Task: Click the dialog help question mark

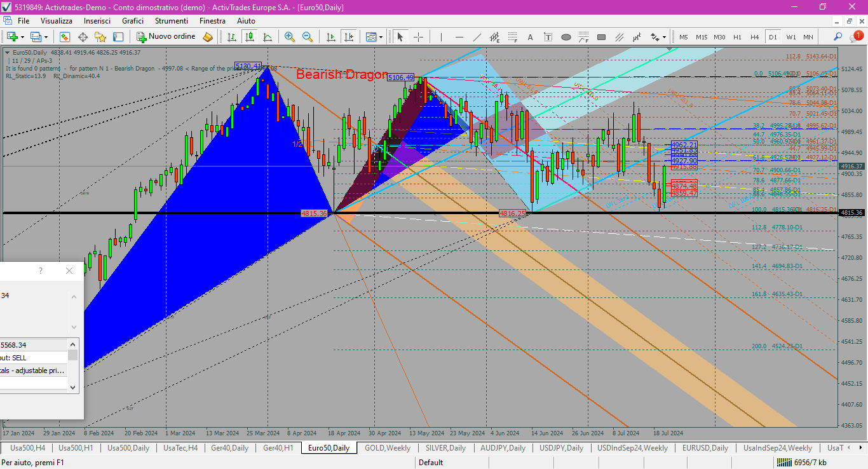Action: (x=41, y=271)
